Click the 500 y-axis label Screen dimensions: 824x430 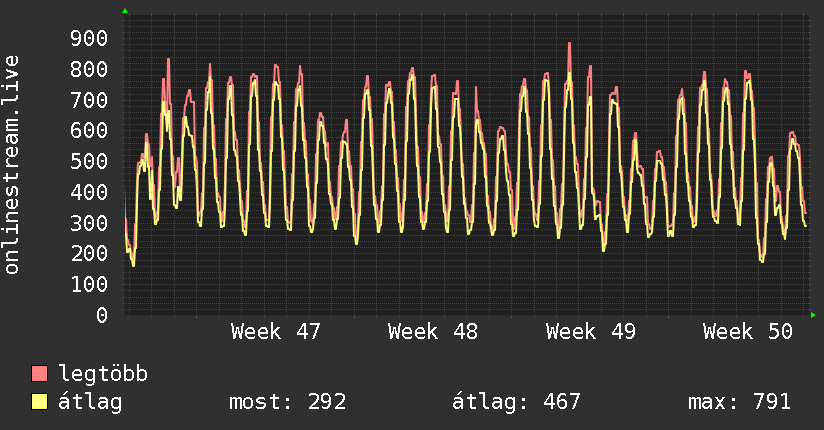point(89,161)
